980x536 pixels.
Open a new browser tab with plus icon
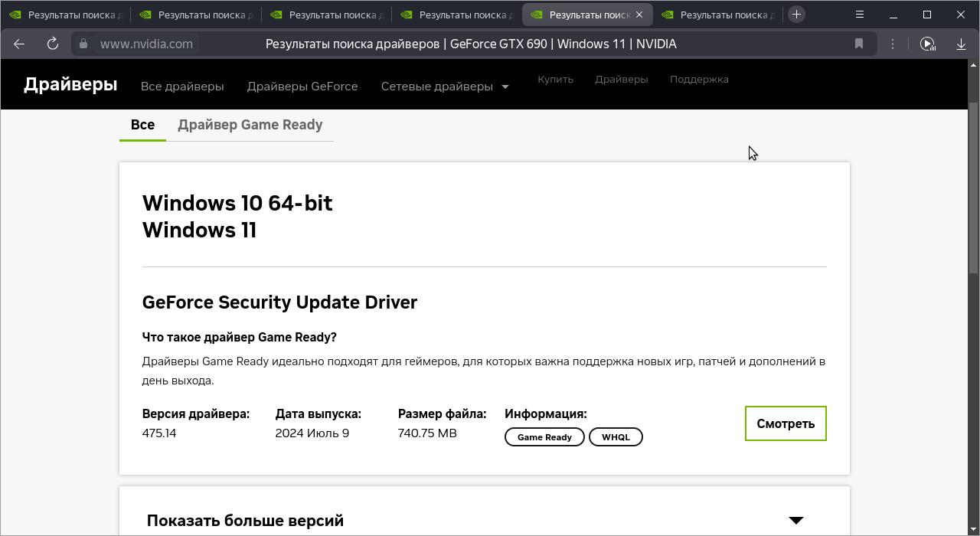796,15
